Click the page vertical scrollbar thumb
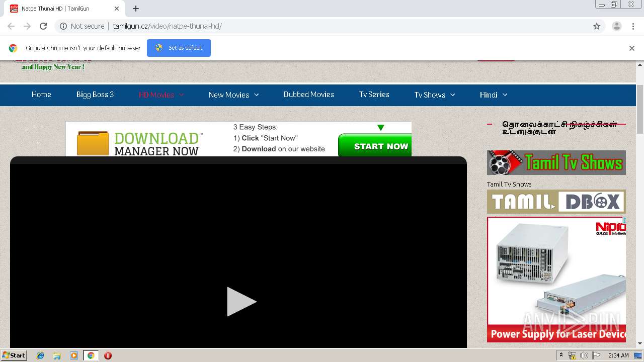This screenshot has width=644, height=362. [x=640, y=109]
